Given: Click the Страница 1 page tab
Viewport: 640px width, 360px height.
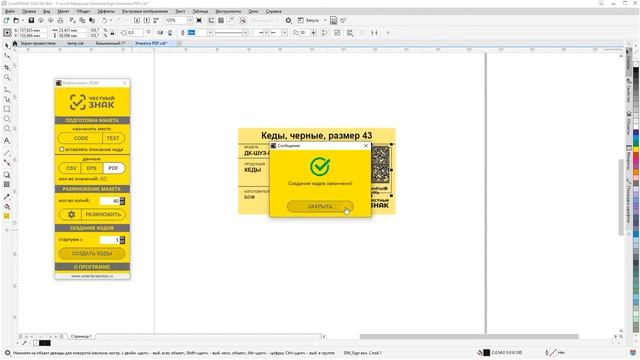Looking at the screenshot, I should [81, 336].
